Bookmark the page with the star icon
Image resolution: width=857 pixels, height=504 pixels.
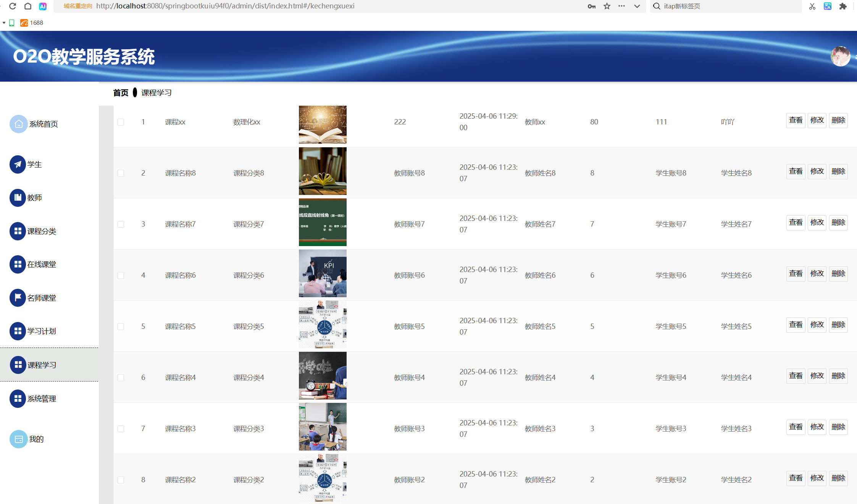pos(607,6)
